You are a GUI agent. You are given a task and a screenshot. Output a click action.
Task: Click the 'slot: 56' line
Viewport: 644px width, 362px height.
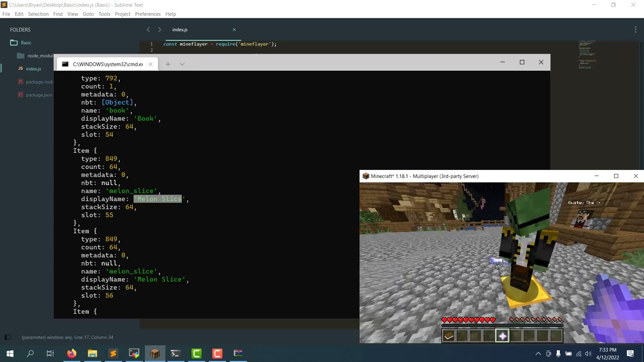pos(97,296)
